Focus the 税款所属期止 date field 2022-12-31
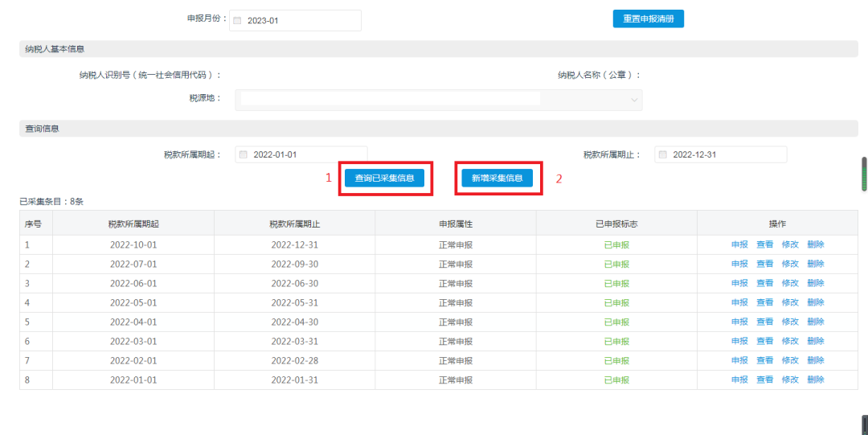The height and width of the screenshot is (435, 868). (x=720, y=154)
